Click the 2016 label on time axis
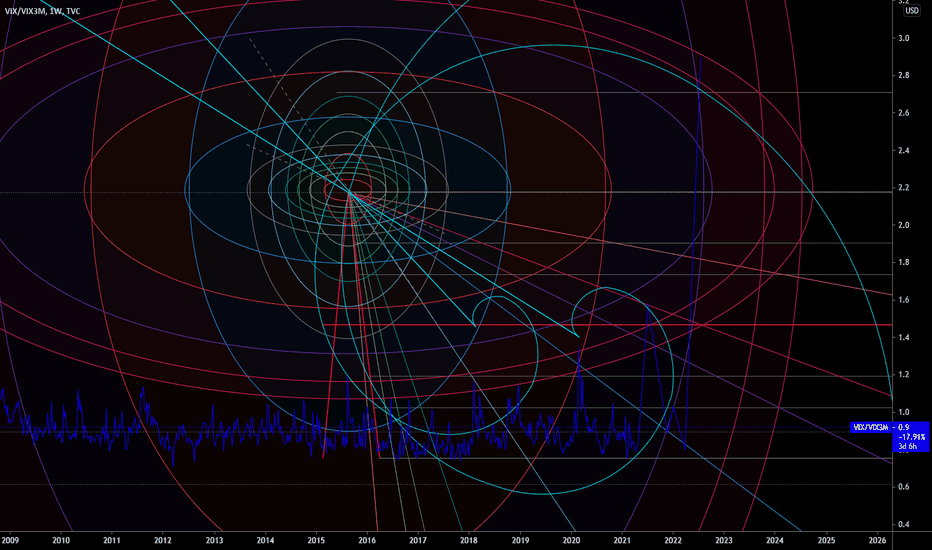This screenshot has height=550, width=932. (x=367, y=540)
